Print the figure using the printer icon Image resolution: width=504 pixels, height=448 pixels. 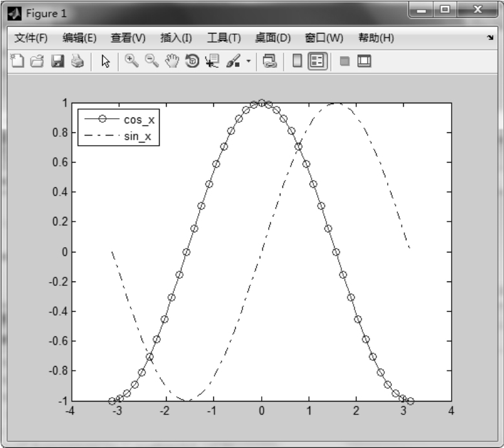(x=77, y=61)
